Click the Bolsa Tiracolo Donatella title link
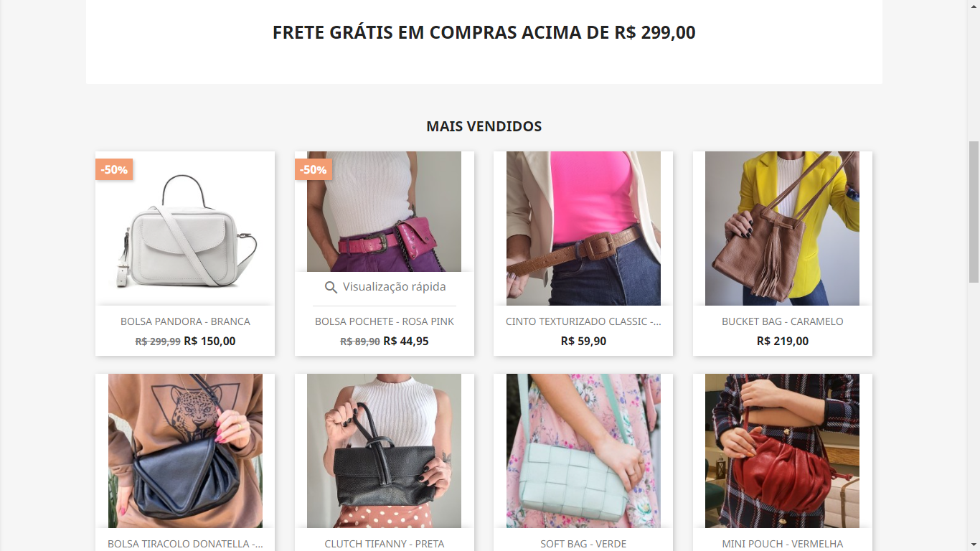980x551 pixels. coord(185,544)
